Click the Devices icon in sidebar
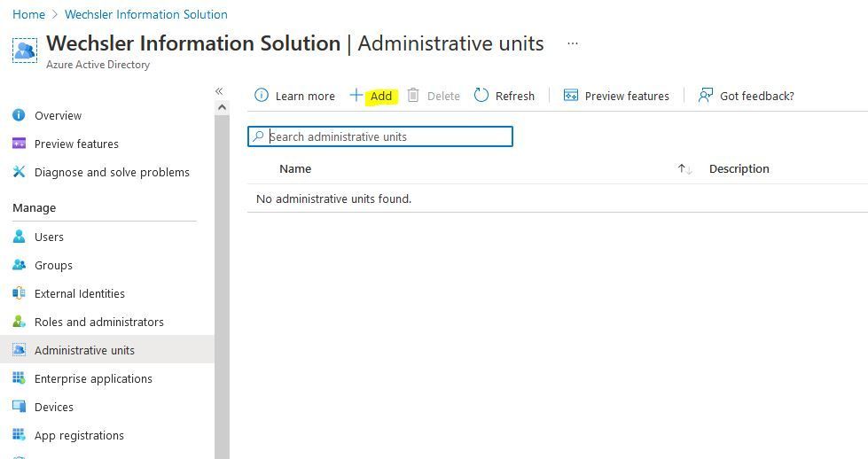This screenshot has width=868, height=459. [x=19, y=406]
